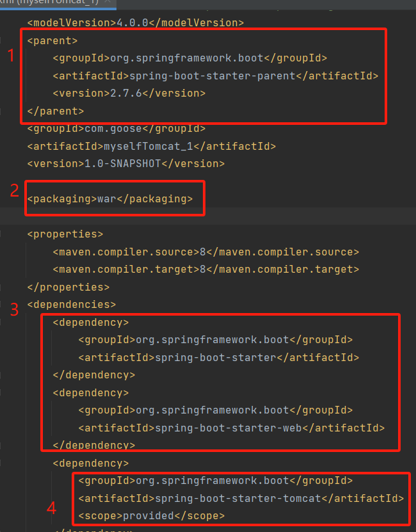Click the com.goose groupId line
Viewport: 416px width, 532px height.
coord(116,129)
